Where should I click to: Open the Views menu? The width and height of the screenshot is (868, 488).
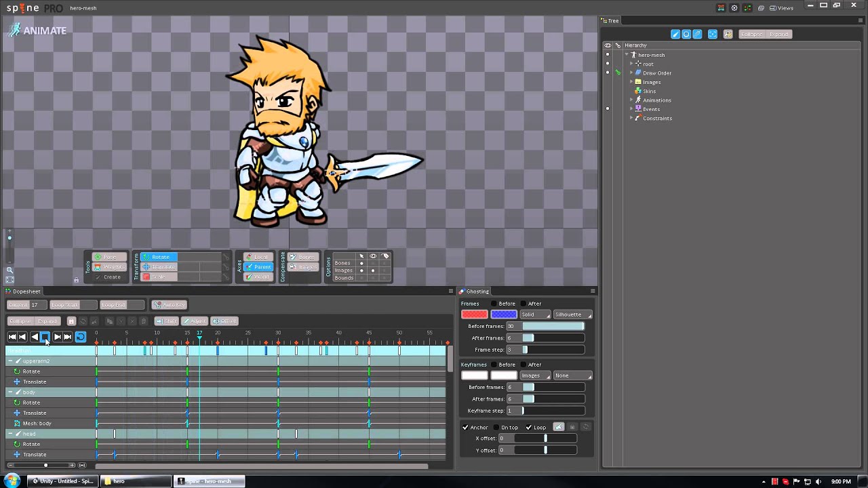click(x=782, y=8)
